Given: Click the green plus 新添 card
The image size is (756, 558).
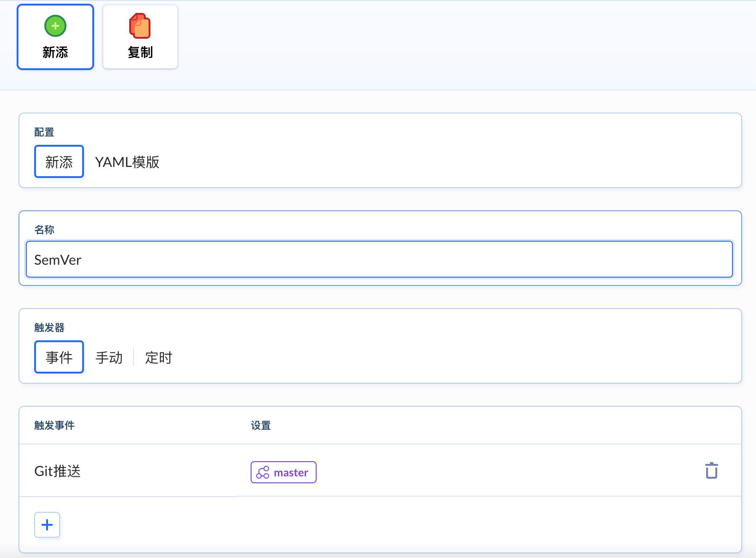Looking at the screenshot, I should point(55,37).
